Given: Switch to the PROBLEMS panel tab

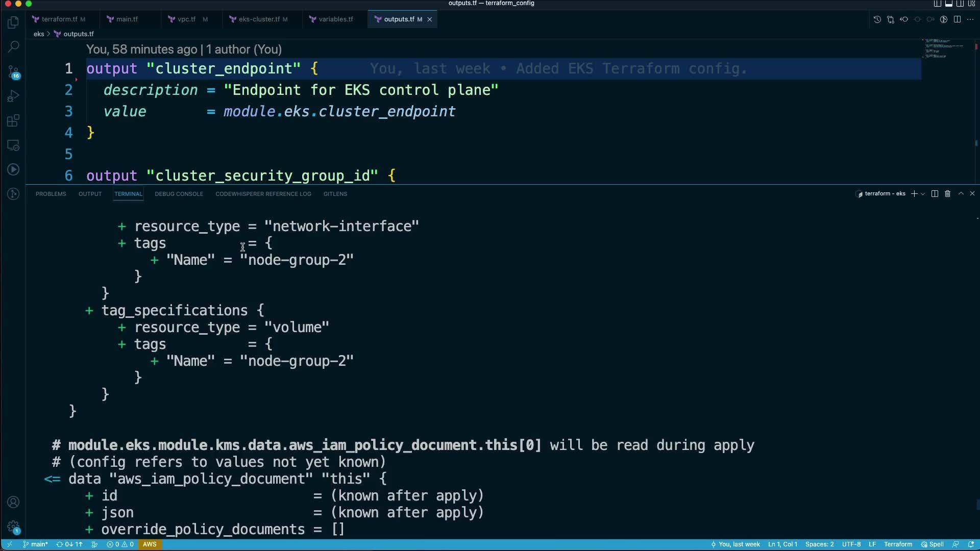Looking at the screenshot, I should [51, 194].
